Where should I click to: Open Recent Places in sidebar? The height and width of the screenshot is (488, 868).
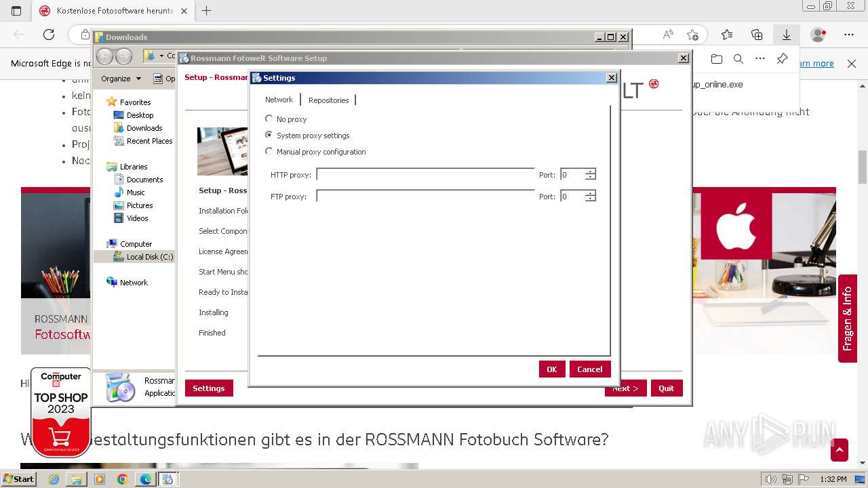[x=149, y=141]
